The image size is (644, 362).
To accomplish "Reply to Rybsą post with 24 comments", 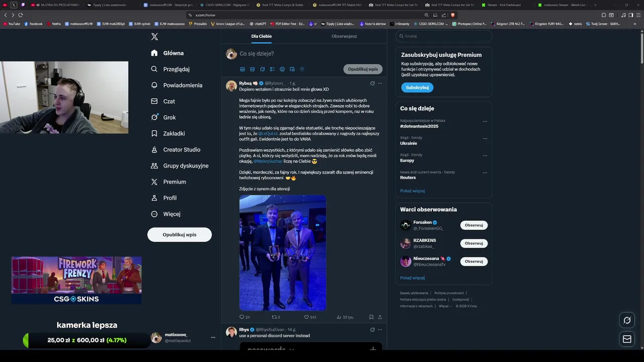I will pos(245,317).
